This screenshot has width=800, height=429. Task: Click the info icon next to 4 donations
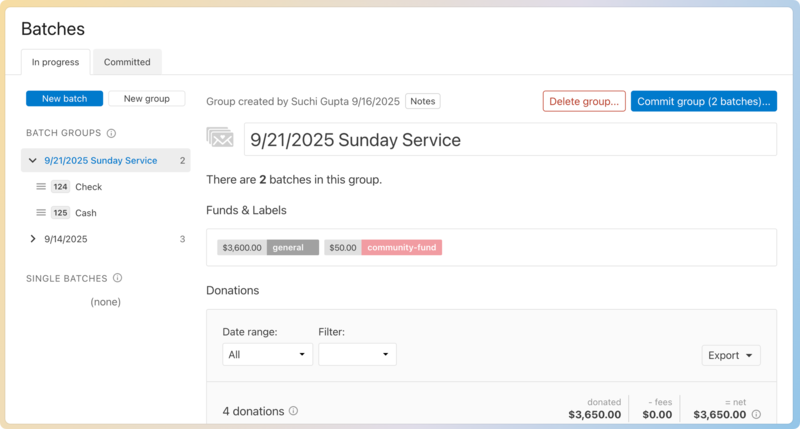point(293,411)
